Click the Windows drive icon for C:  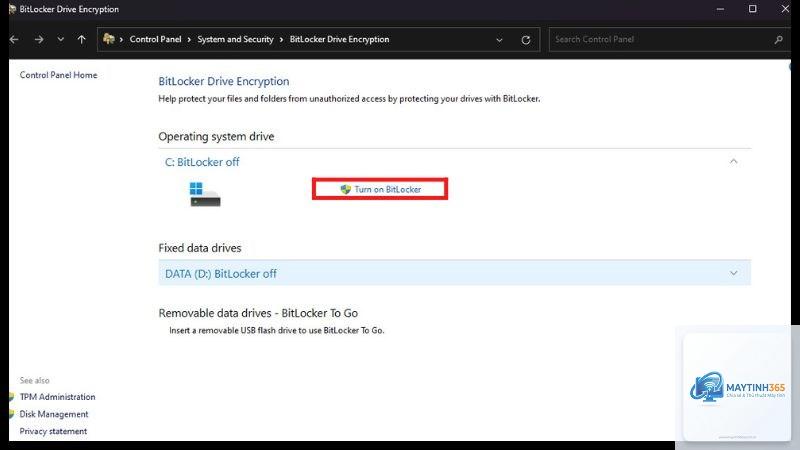click(x=205, y=194)
